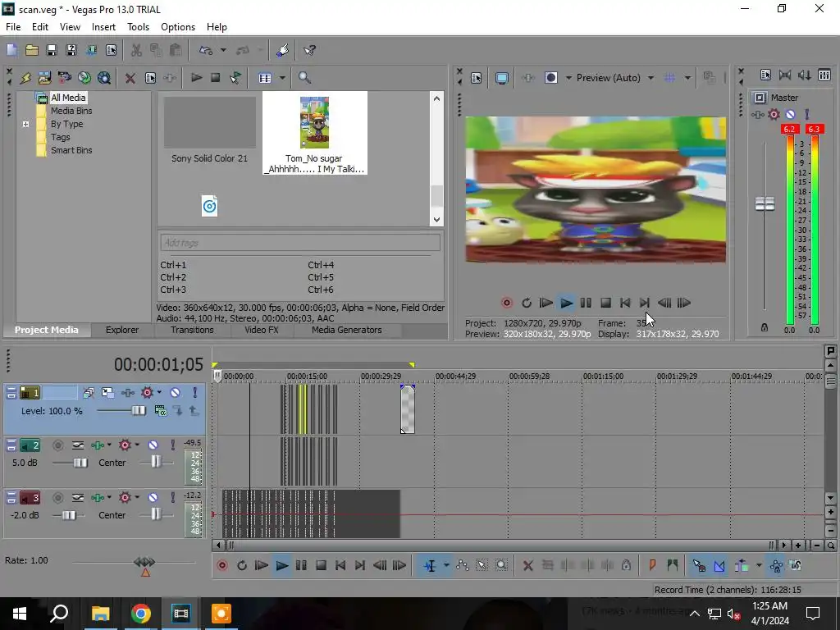Toggle Enable Snapping in timeline toolbar
Viewport: 840px width, 630px height.
(x=699, y=565)
